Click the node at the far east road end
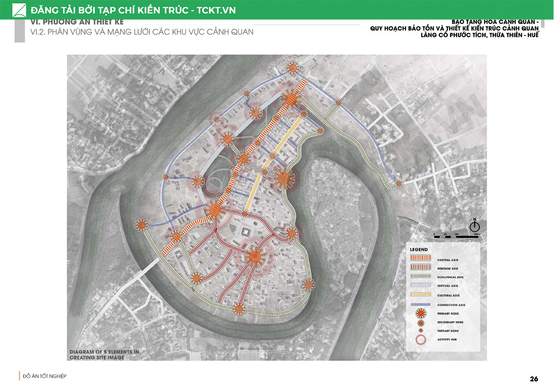 (x=399, y=183)
